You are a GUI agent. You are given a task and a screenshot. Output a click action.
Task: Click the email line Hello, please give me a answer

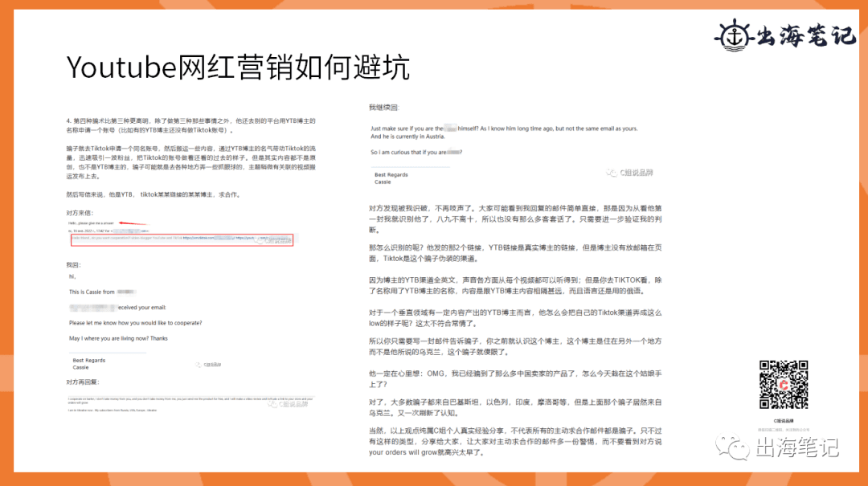pyautogui.click(x=91, y=223)
